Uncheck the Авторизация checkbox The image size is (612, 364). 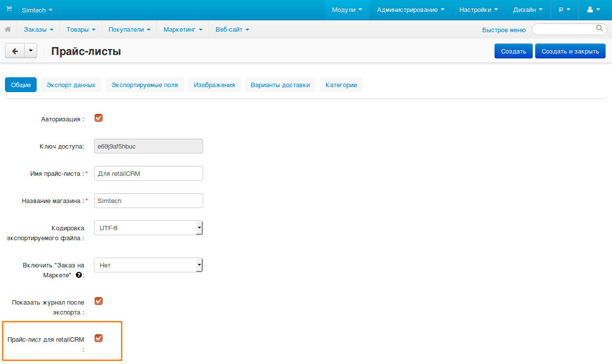click(99, 118)
